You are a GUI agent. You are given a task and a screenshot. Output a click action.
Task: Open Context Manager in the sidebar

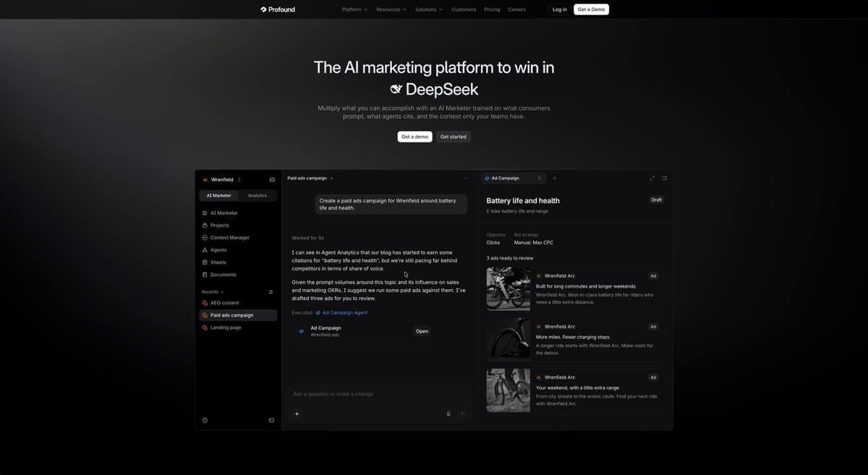238,238
